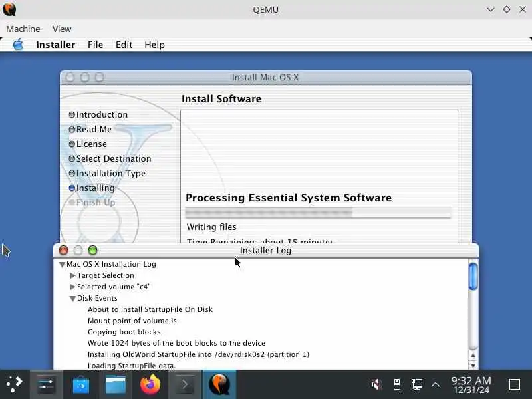Open QEMU View menu
The image size is (532, 399).
click(x=62, y=29)
